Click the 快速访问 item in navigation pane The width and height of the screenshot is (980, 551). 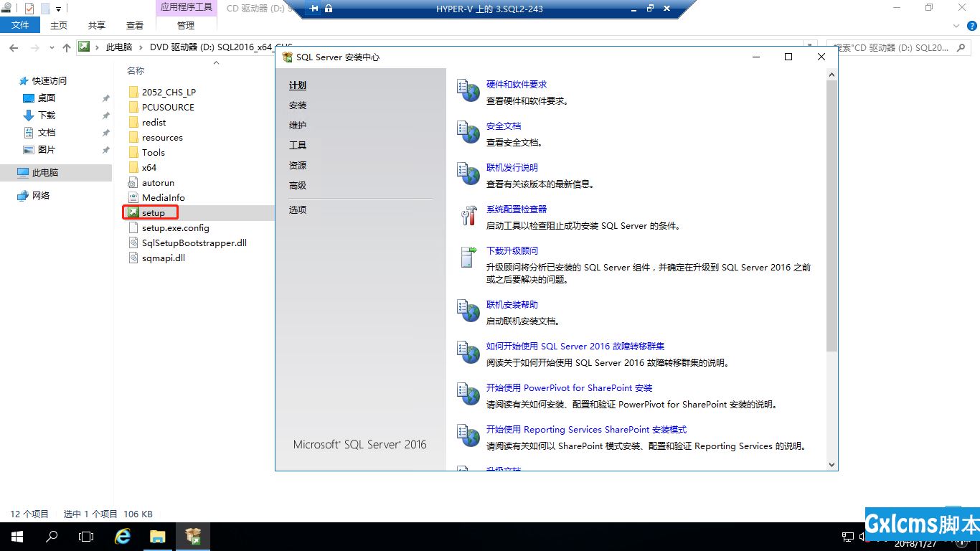[x=50, y=81]
